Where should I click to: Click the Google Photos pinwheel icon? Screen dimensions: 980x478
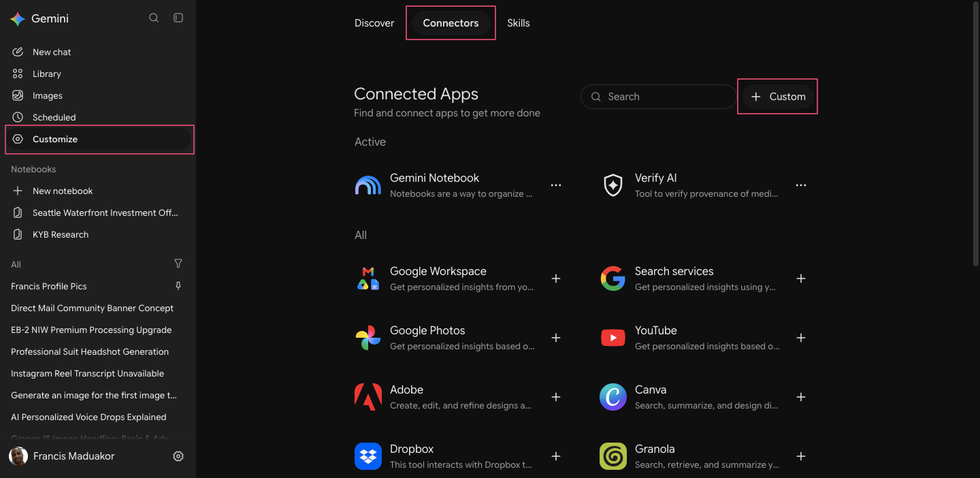pos(368,338)
